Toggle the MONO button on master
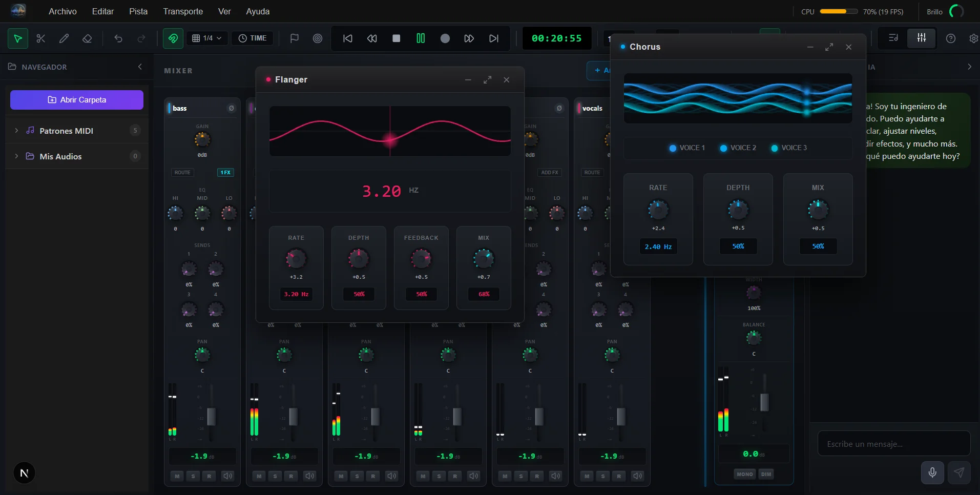 point(744,474)
